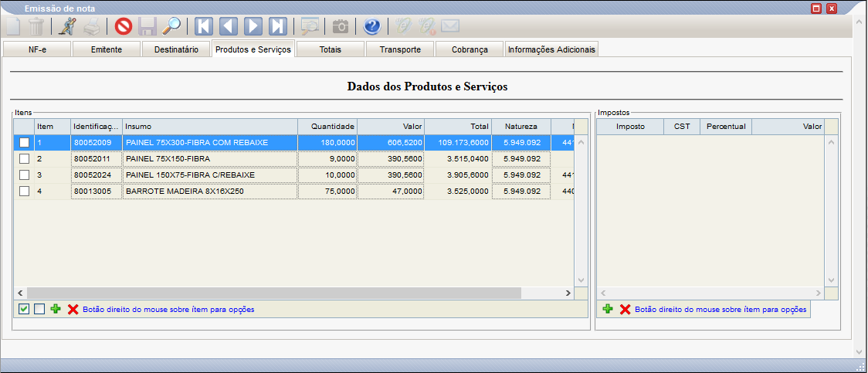Click the Imposto column header
The image size is (868, 373).
(630, 127)
